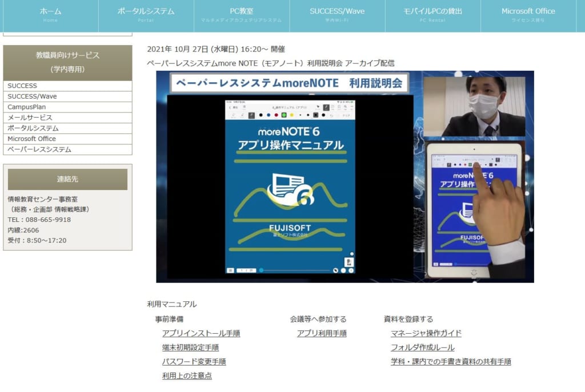This screenshot has width=585, height=392.
Task: Open アプリインストール手順 manual link
Action: tap(201, 333)
